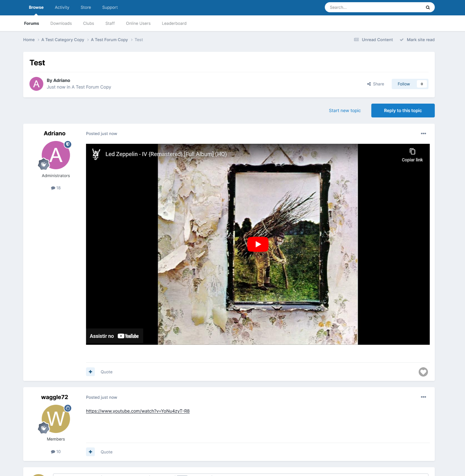Click the Share icon link

tap(369, 84)
